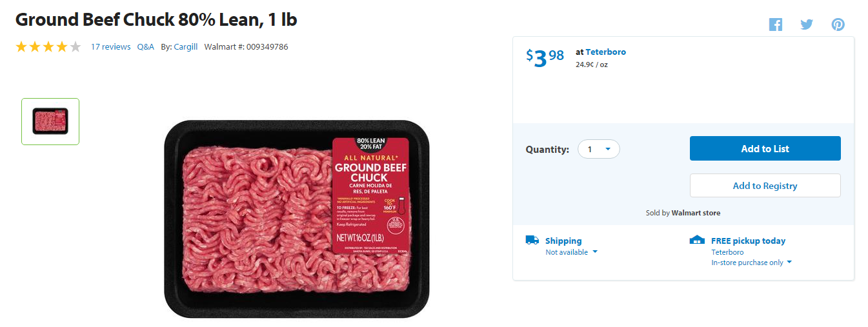Click the FREE pickup today heading

tap(748, 241)
